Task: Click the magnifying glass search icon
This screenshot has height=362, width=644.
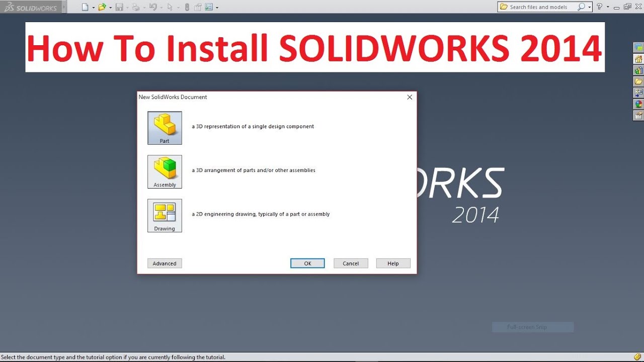Action: (582, 7)
